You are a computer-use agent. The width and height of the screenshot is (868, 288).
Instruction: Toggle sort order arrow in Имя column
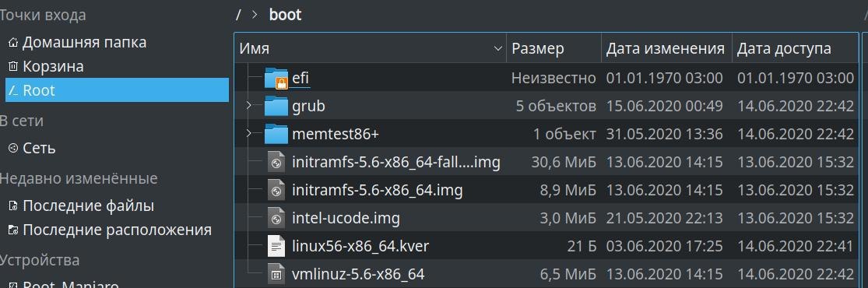tap(497, 49)
